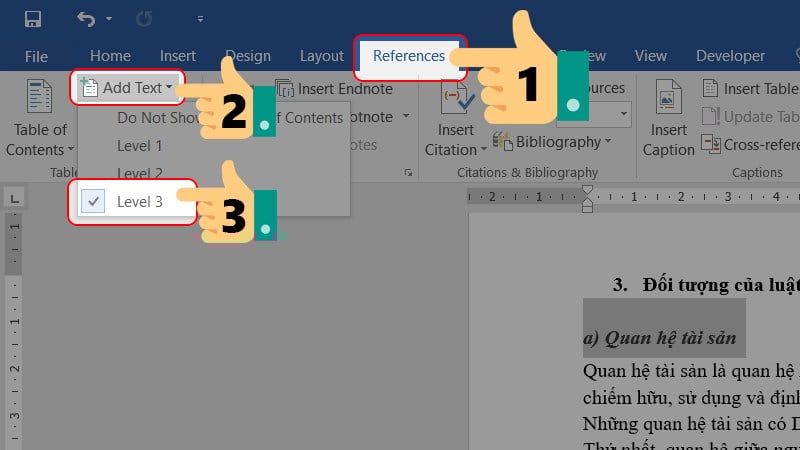Click line starting "Những quan hệ tài sản có"
Viewport: 800px width, 450px height.
(x=691, y=424)
